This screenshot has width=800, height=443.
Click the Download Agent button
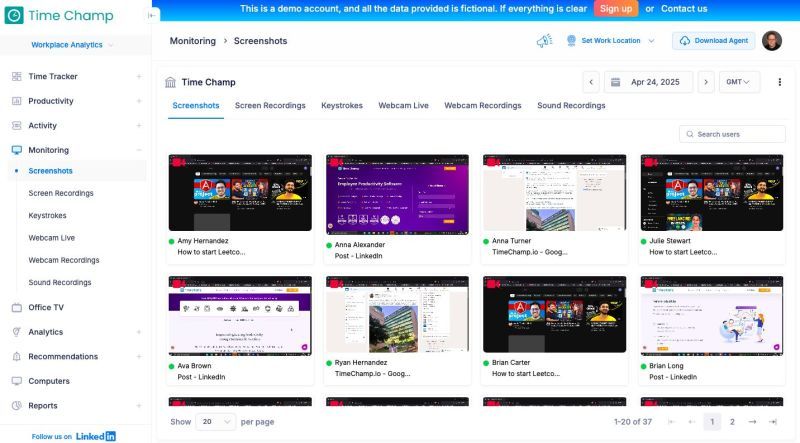point(713,41)
